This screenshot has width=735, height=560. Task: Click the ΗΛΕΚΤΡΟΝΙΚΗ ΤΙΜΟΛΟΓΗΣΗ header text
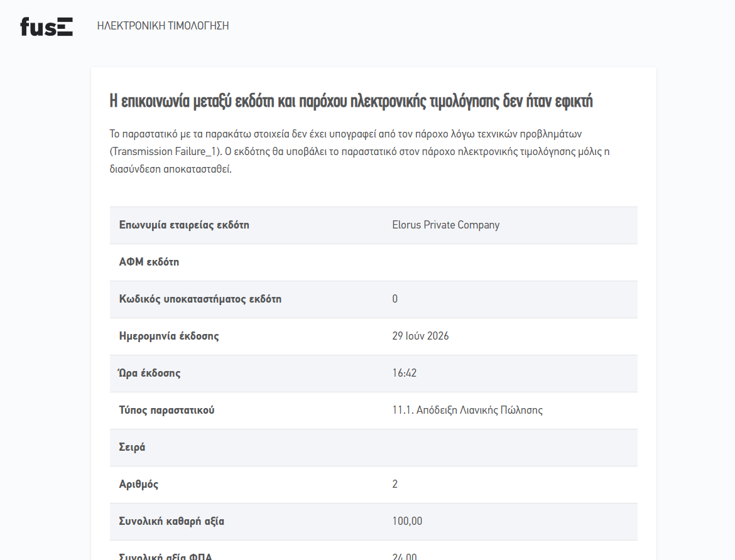pos(163,26)
